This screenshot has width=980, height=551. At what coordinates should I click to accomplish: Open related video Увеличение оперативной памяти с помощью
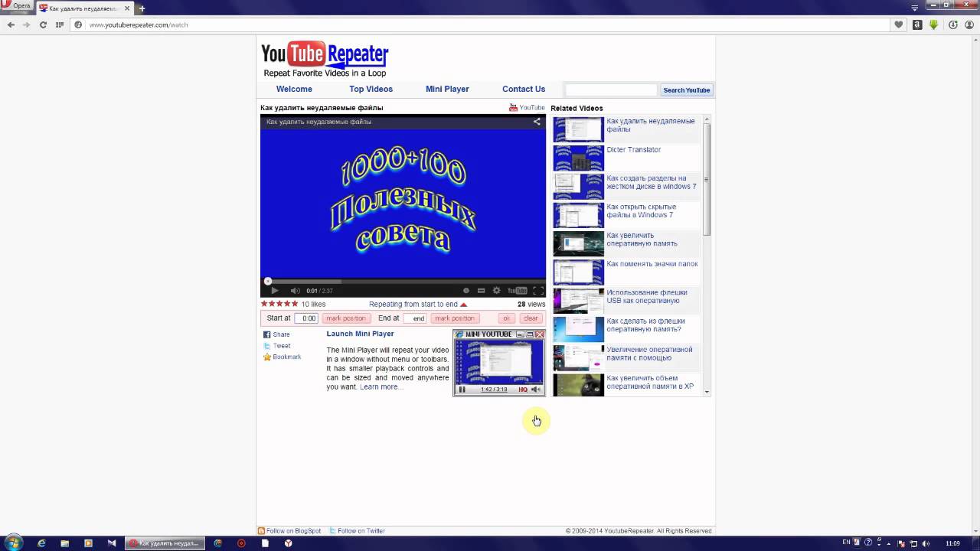tap(649, 354)
